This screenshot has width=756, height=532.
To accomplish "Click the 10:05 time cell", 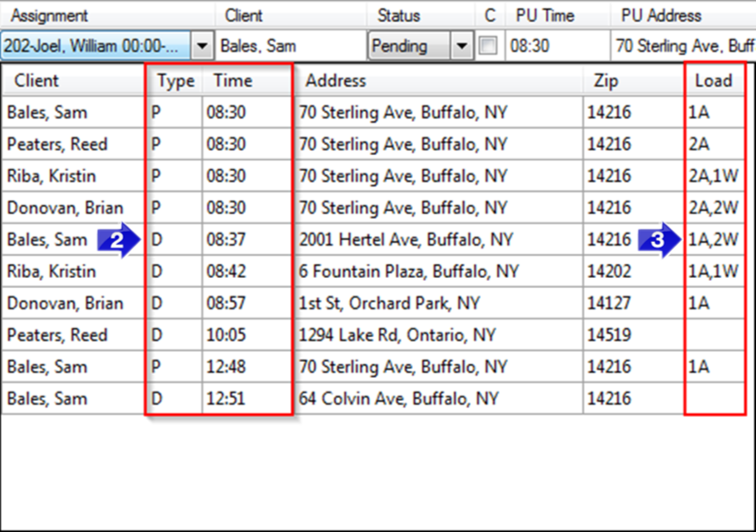I will pos(226,335).
